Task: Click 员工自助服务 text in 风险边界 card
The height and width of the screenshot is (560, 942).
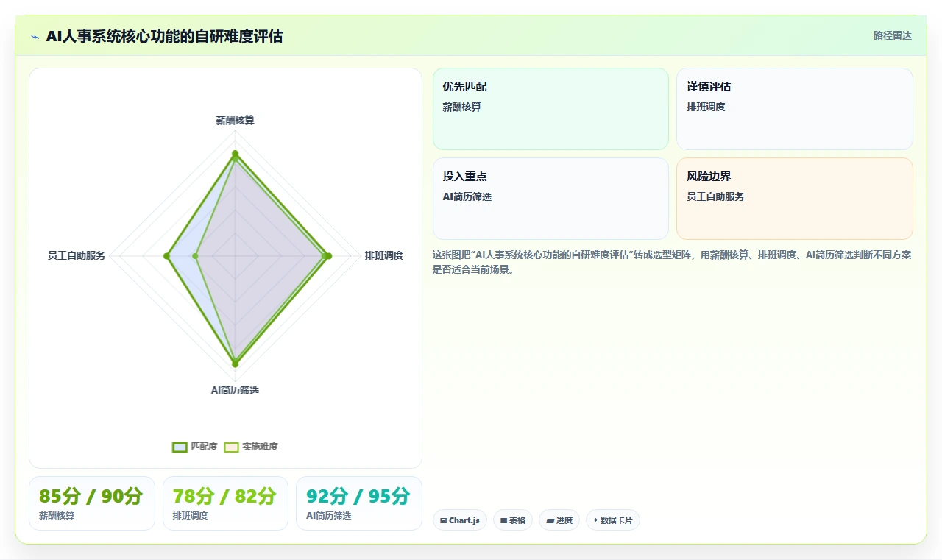Action: 715,196
